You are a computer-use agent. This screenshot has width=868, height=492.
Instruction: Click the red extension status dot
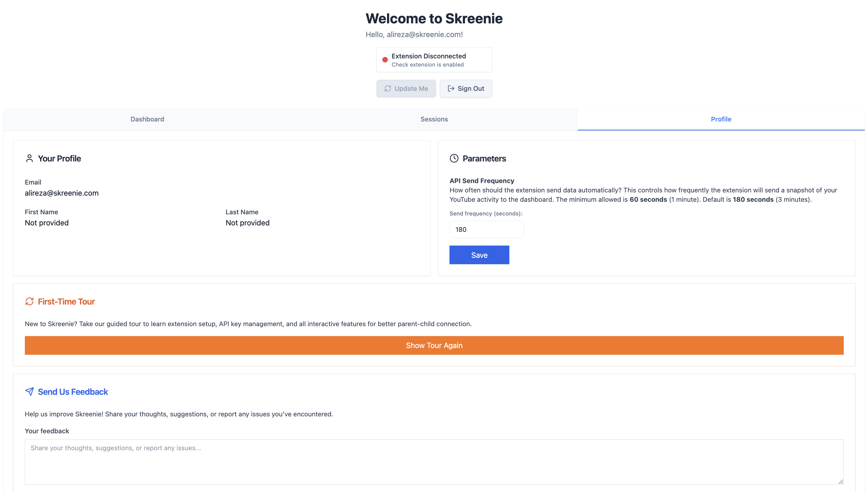click(x=385, y=60)
